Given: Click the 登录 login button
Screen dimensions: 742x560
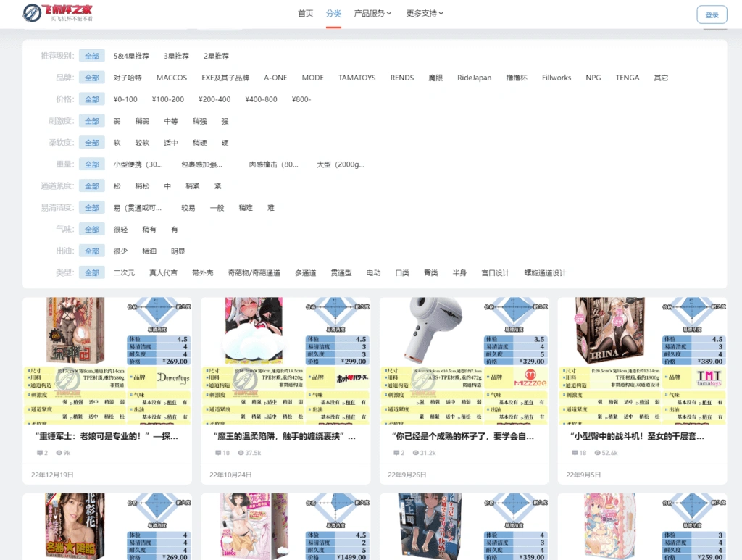Looking at the screenshot, I should [x=712, y=14].
